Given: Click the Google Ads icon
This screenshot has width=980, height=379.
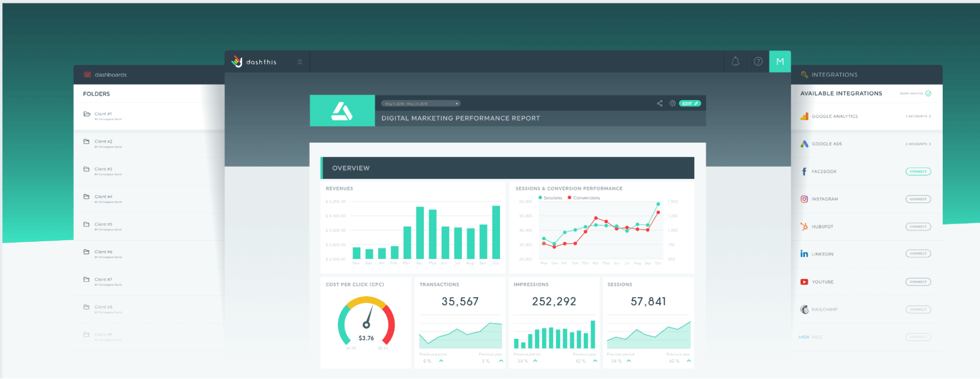Looking at the screenshot, I should coord(804,144).
